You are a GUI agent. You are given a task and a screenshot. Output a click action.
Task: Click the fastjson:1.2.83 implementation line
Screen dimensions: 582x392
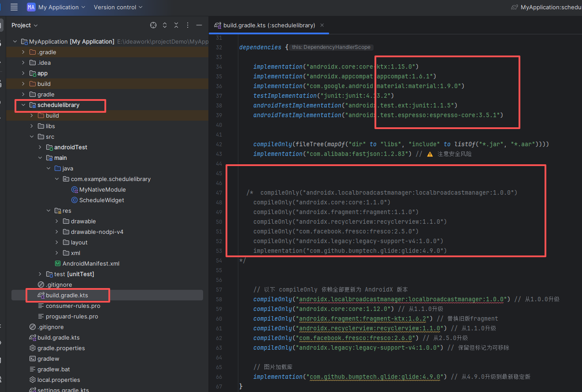[x=334, y=154]
